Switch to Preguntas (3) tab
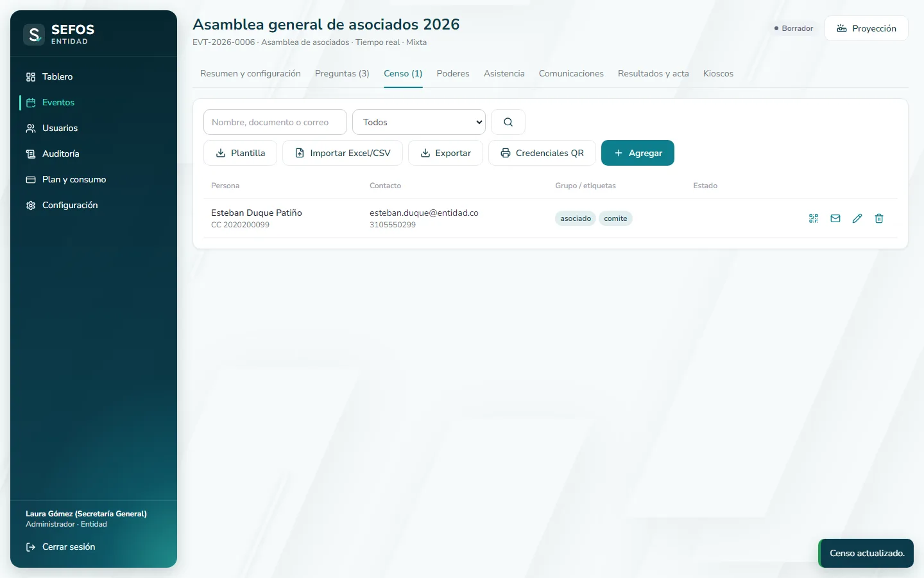 tap(342, 73)
